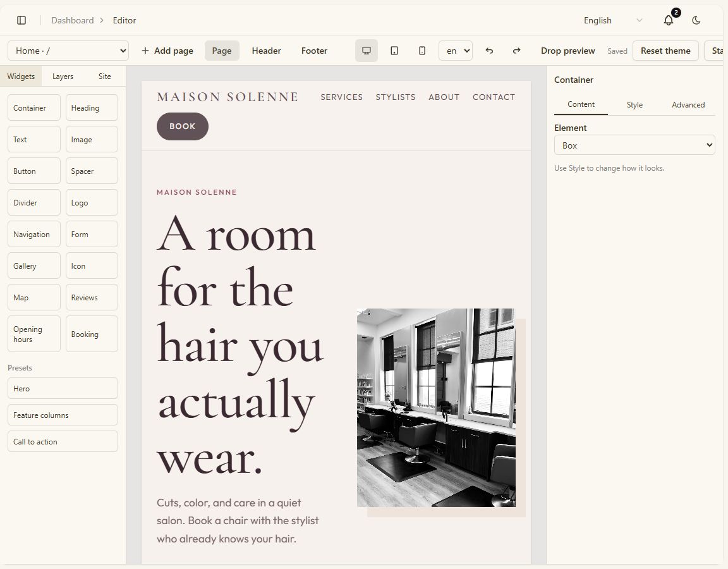Click Add page button
This screenshot has height=569, width=728.
(167, 51)
